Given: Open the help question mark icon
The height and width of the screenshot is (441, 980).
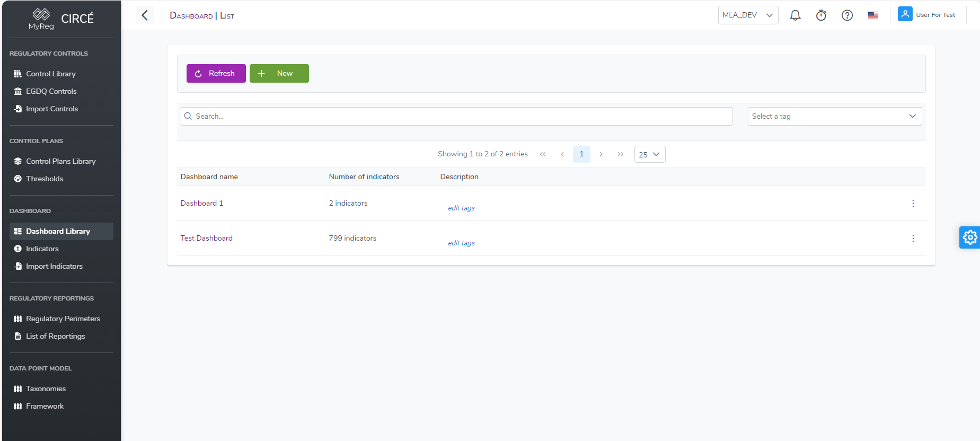Looking at the screenshot, I should pos(847,15).
